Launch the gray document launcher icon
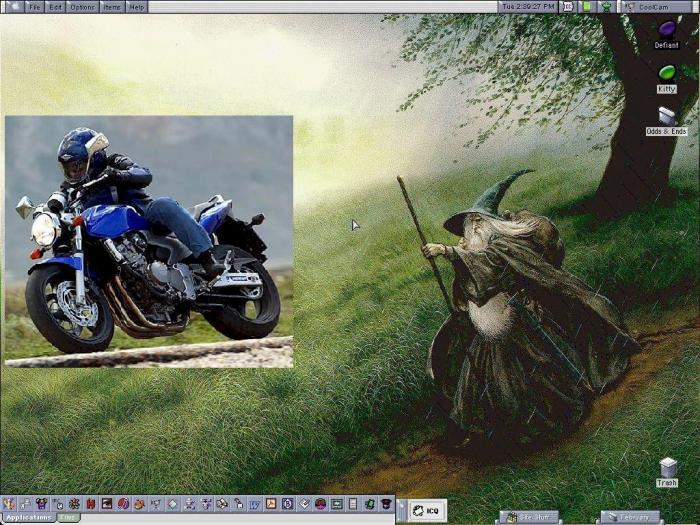700x525 pixels. coord(353,504)
